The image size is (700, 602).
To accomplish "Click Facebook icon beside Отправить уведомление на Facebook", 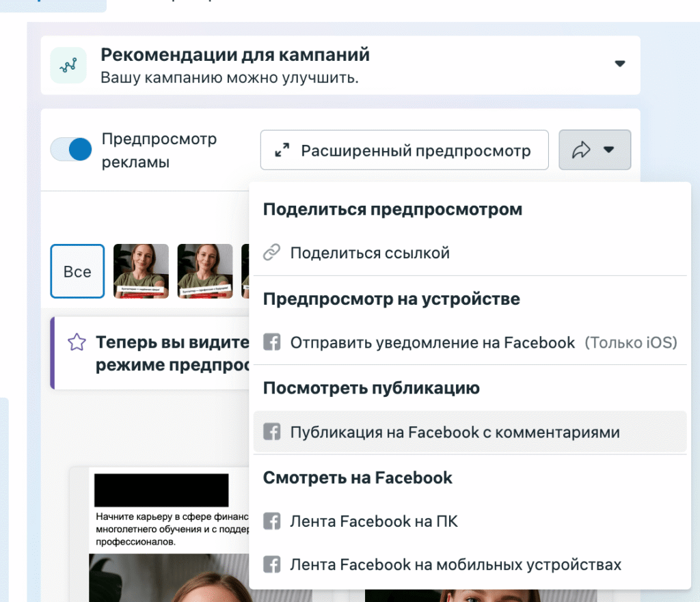I will (x=272, y=342).
